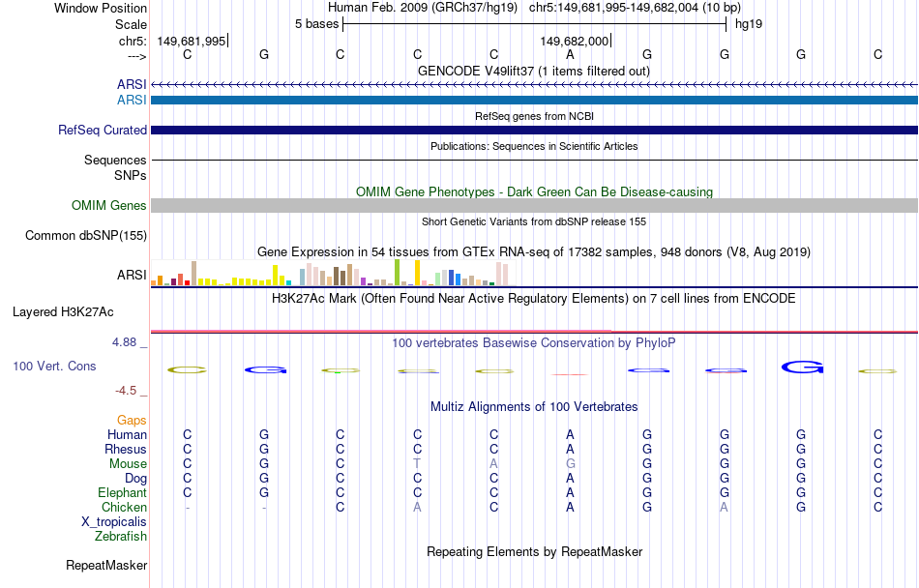Click the RepeatMasker track label

tap(106, 565)
